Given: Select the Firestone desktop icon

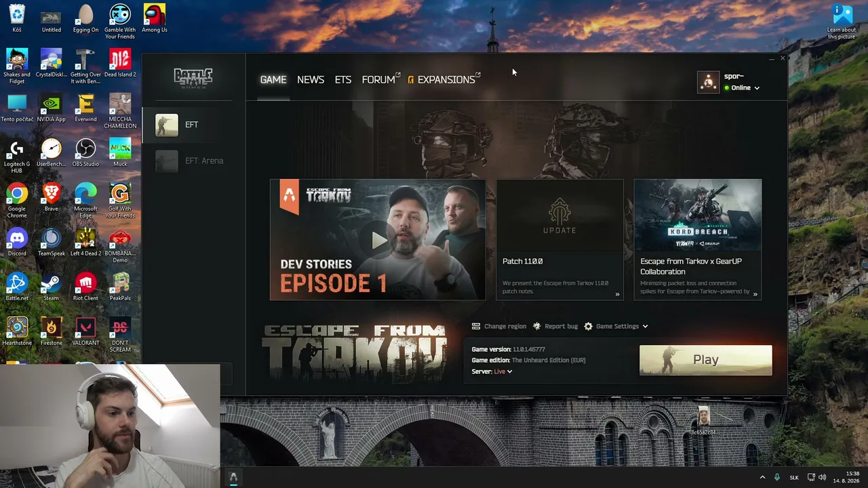Looking at the screenshot, I should 52,331.
